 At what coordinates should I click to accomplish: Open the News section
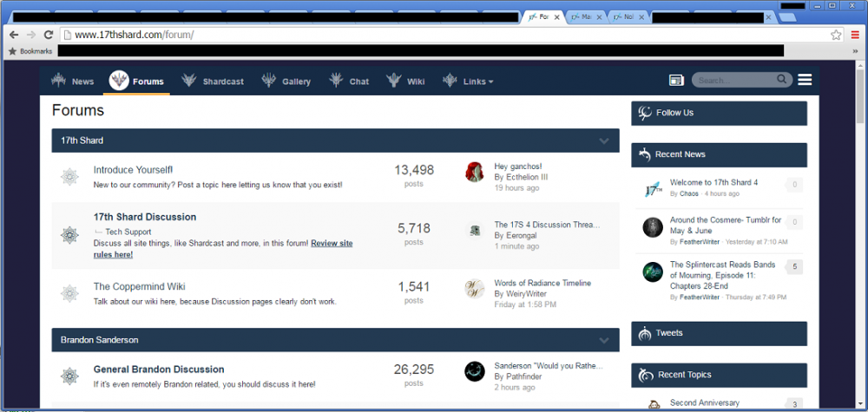[73, 81]
